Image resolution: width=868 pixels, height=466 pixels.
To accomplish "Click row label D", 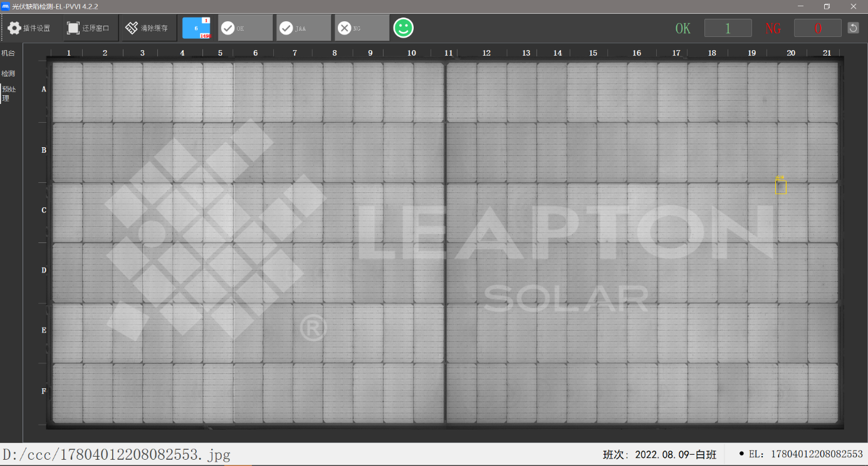I will 44,271.
